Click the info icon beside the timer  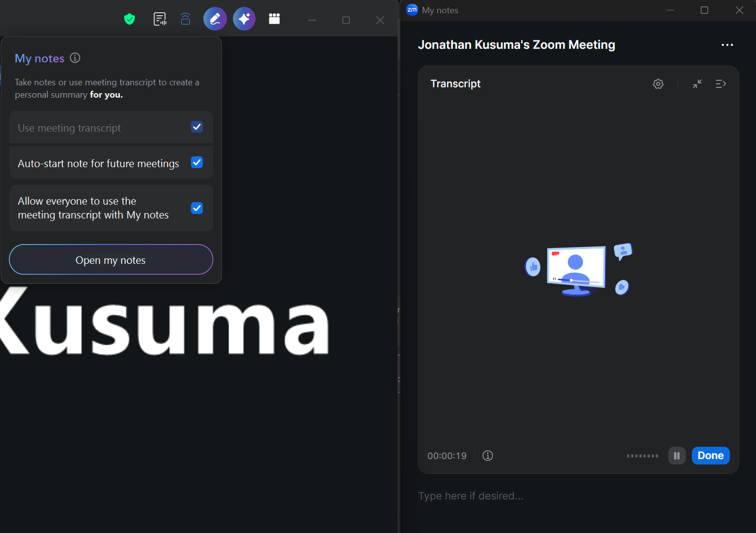488,456
